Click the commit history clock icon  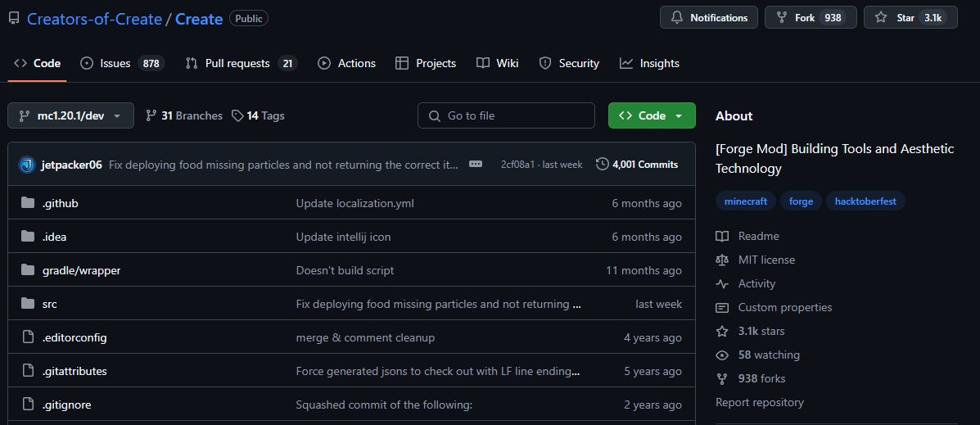click(x=603, y=165)
